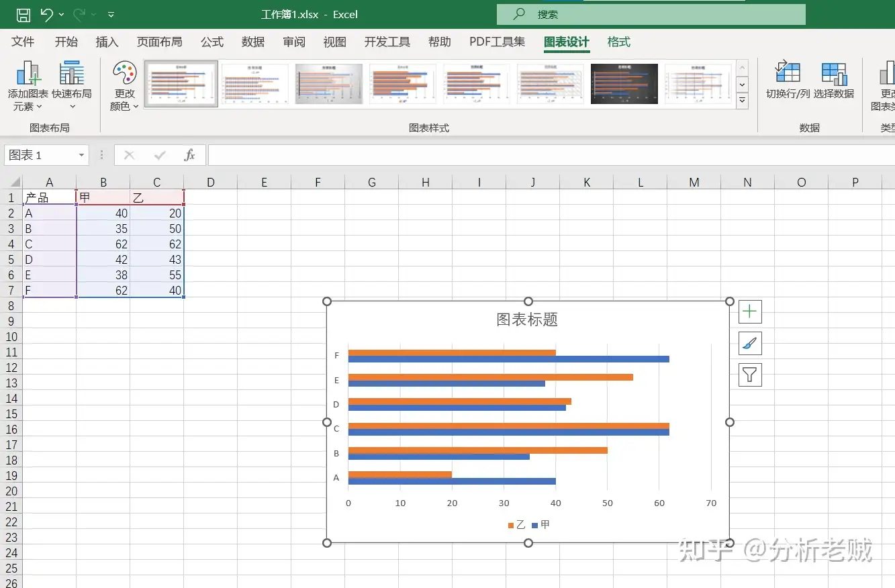Switch to the 开发工具 tab
Viewport: 895px width, 588px height.
387,42
